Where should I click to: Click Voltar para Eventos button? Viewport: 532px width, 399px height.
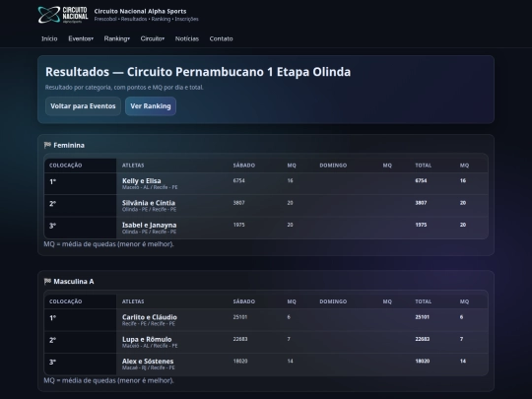click(83, 106)
